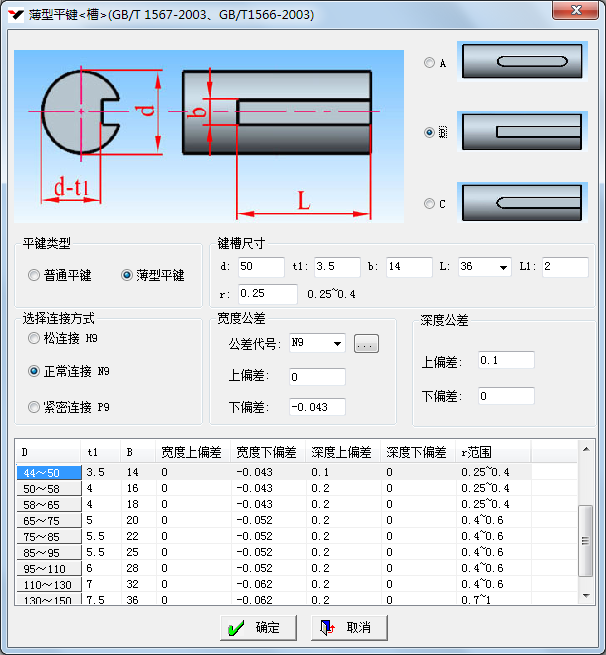Click the L1 input field

pyautogui.click(x=565, y=267)
